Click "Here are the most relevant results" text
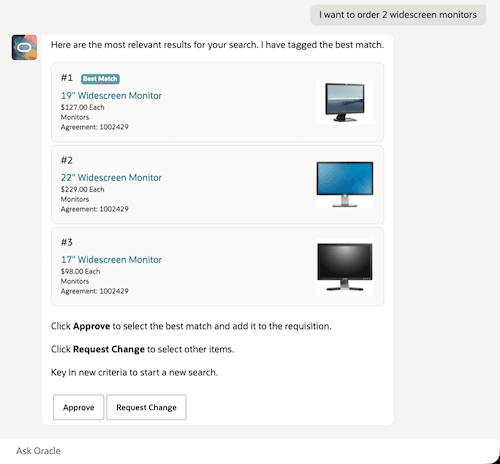This screenshot has height=464, width=500. point(217,45)
